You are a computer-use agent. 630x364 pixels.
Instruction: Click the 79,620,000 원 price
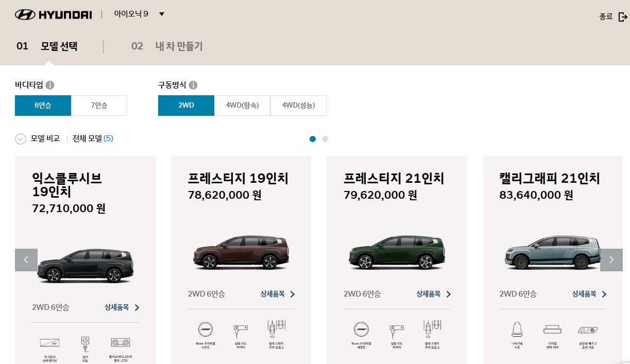pos(380,195)
